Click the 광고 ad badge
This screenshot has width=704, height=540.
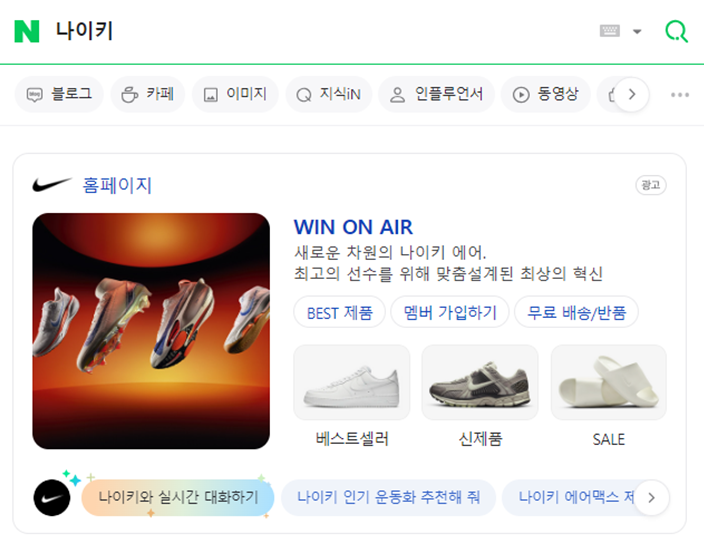click(651, 185)
